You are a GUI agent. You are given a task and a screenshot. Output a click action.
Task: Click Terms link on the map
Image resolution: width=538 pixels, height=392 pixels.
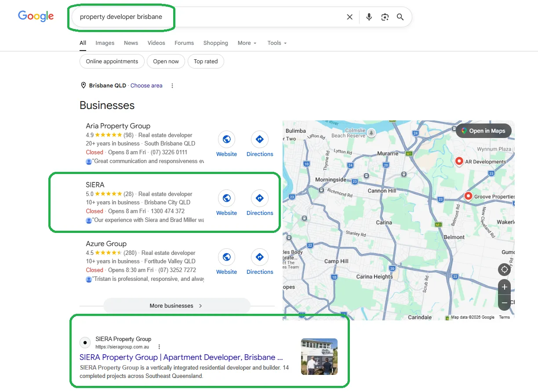505,317
